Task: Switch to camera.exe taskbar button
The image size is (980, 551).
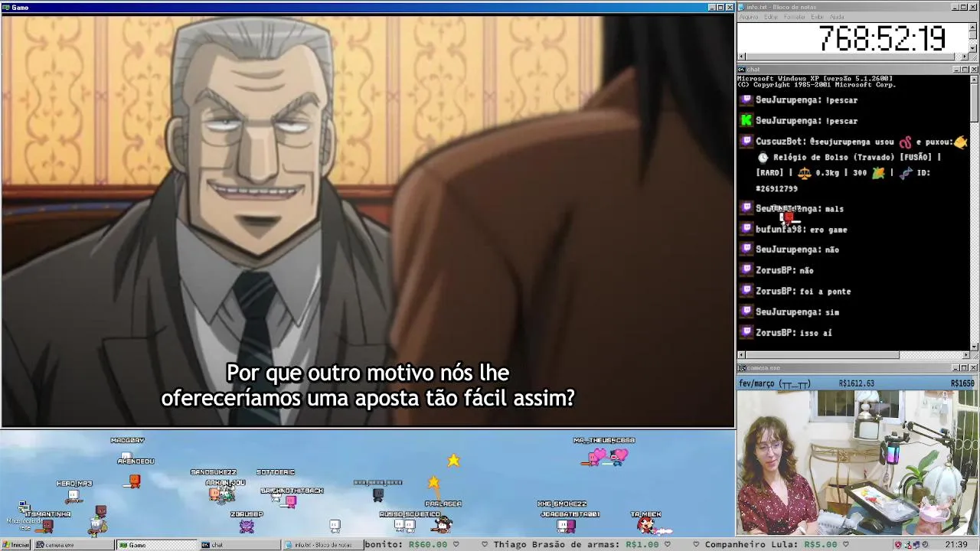Action: (73, 545)
